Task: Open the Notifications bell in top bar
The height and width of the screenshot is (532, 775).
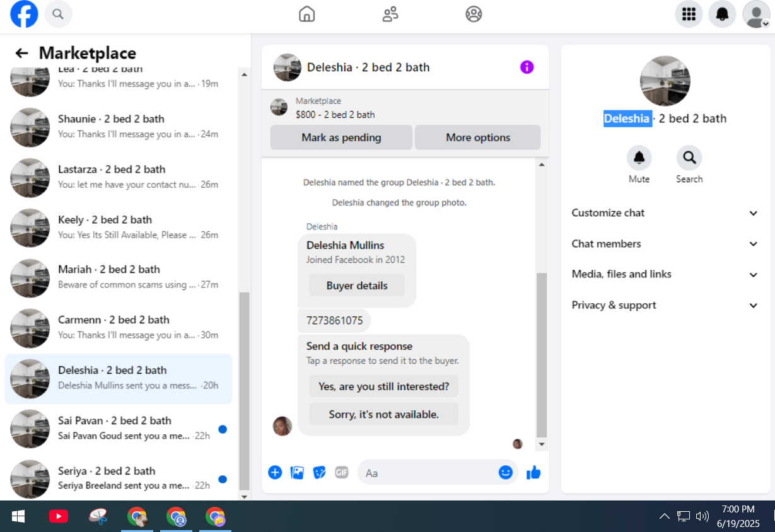Action: pyautogui.click(x=722, y=14)
